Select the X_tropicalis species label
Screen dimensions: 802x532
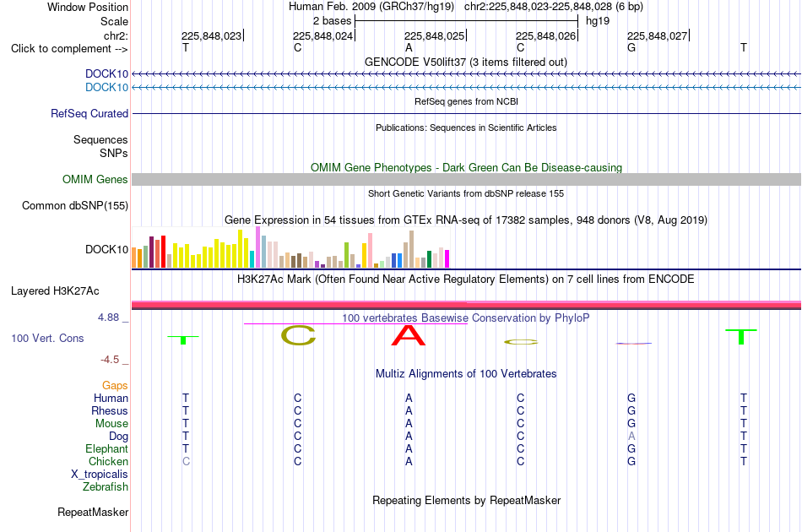(100, 475)
